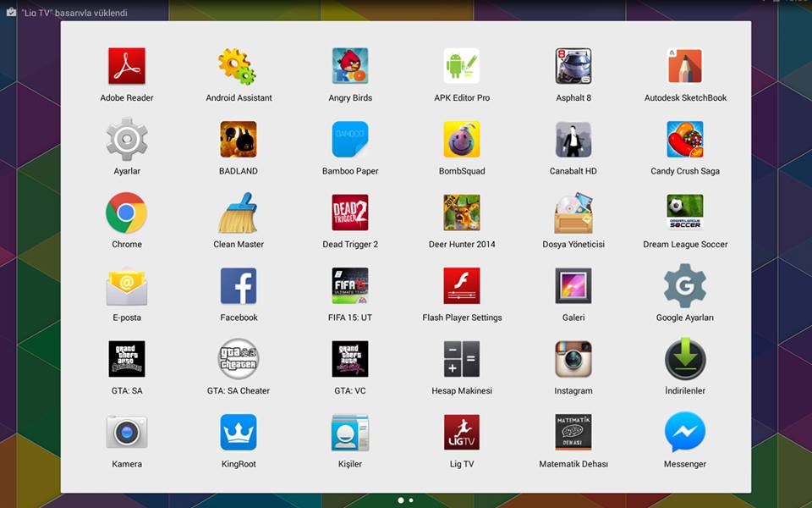This screenshot has height=508, width=812.
Task: Launch BombSquad game
Action: pyautogui.click(x=462, y=140)
